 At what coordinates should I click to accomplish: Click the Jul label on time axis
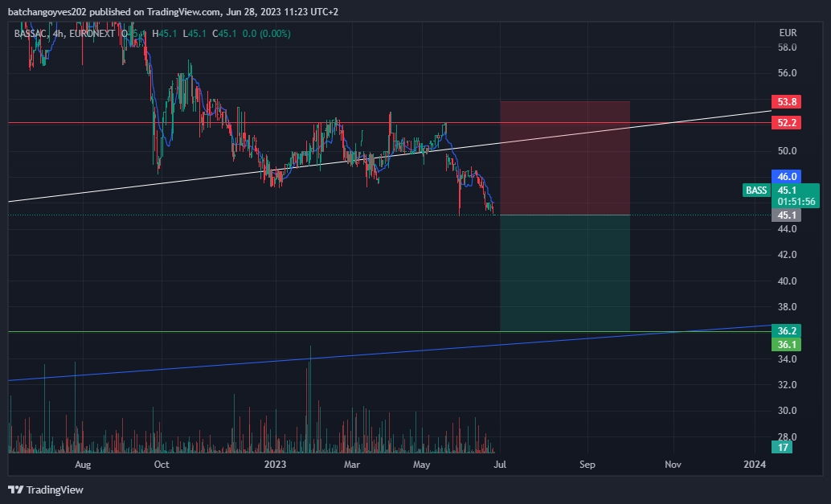[x=500, y=465]
